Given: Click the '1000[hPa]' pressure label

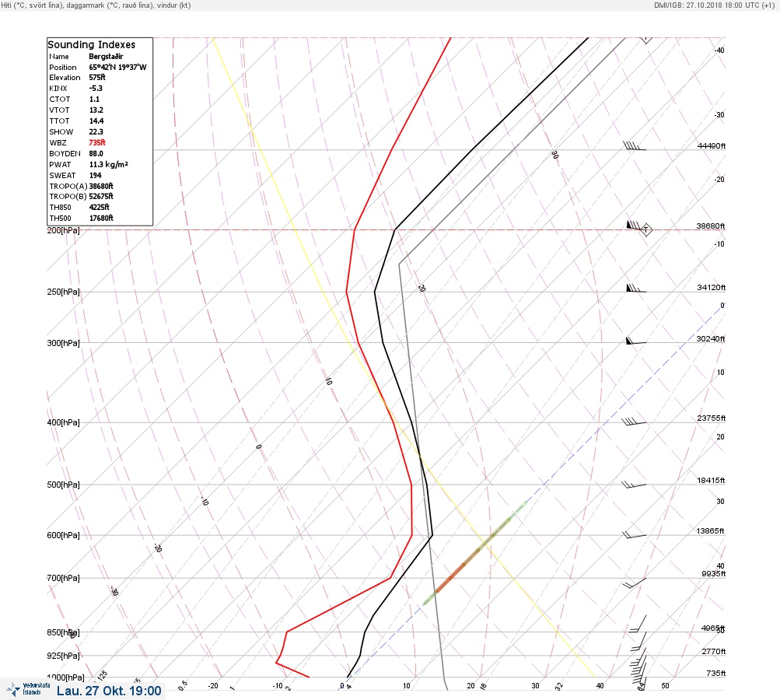Looking at the screenshot, I should pos(65,677).
